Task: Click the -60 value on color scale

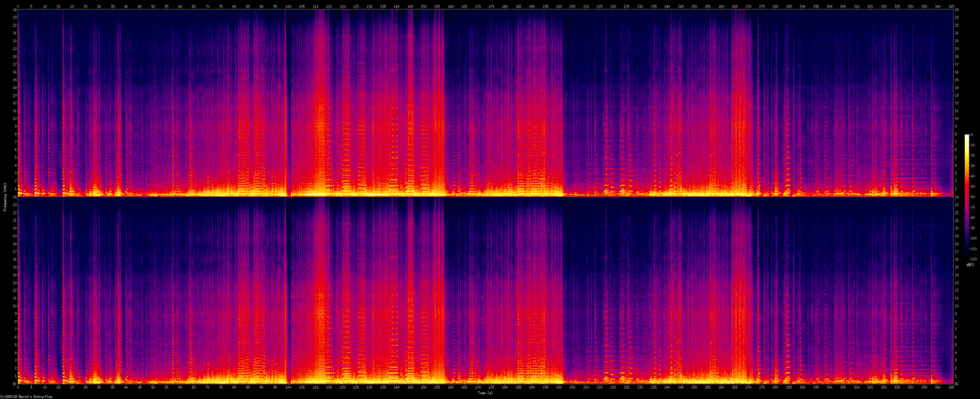Action: (973, 197)
